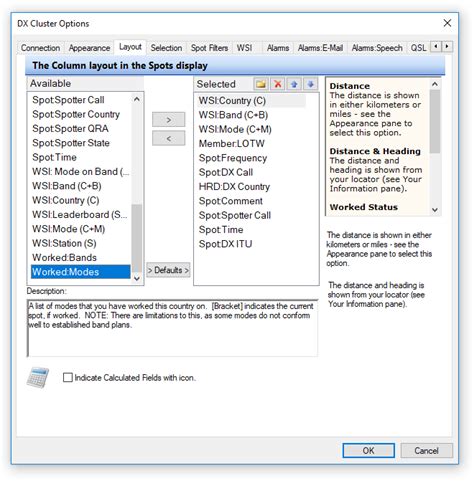Click the help pane scrollbar thumb
Image resolution: width=474 pixels, height=481 pixels.
[x=435, y=121]
